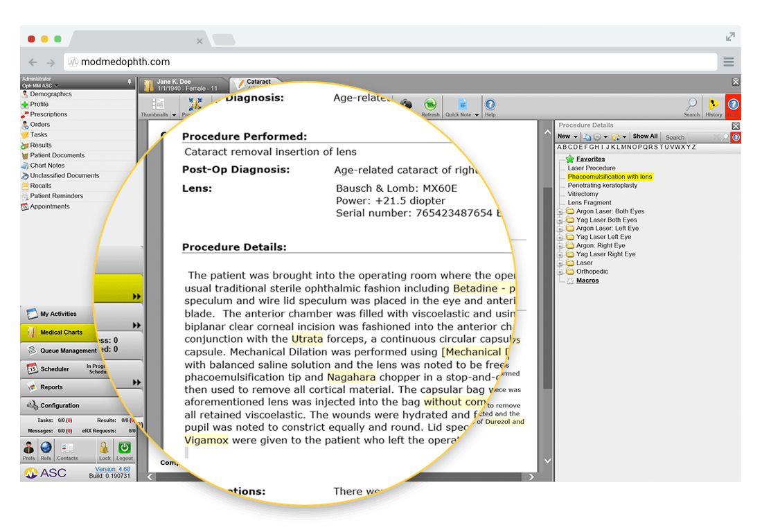The image size is (762, 532).
Task: Select Vitrectomy in the favorites list
Action: click(583, 194)
